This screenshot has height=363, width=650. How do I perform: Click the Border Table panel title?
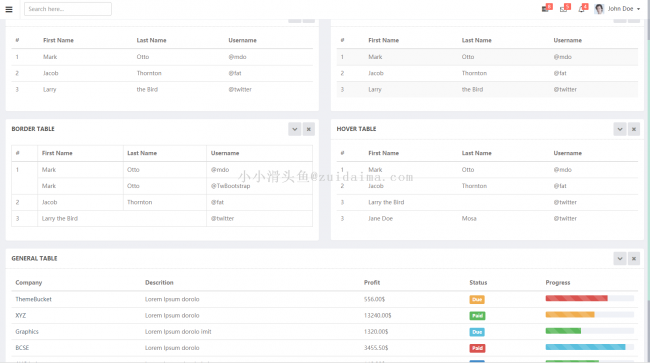click(33, 129)
